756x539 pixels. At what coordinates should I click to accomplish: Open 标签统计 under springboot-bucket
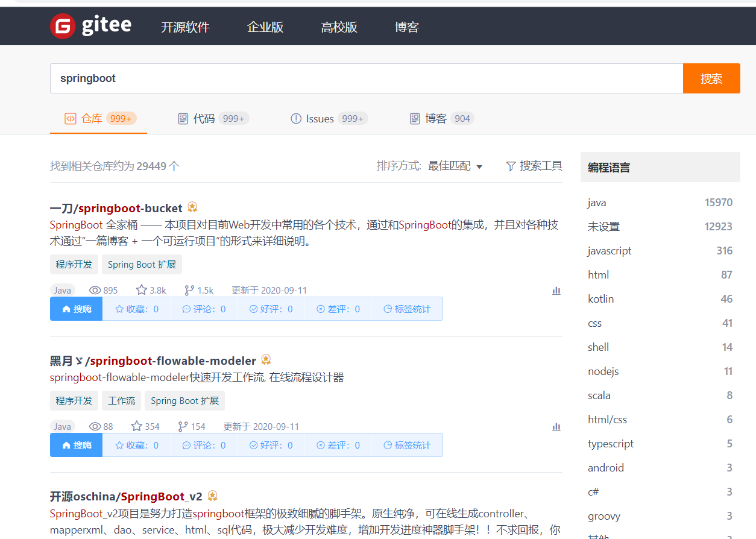pyautogui.click(x=407, y=309)
